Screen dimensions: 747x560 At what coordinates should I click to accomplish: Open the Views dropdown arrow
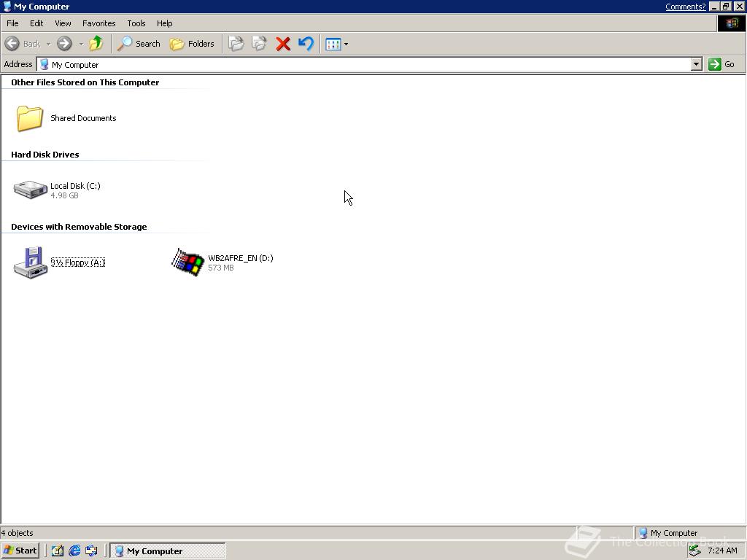(346, 44)
